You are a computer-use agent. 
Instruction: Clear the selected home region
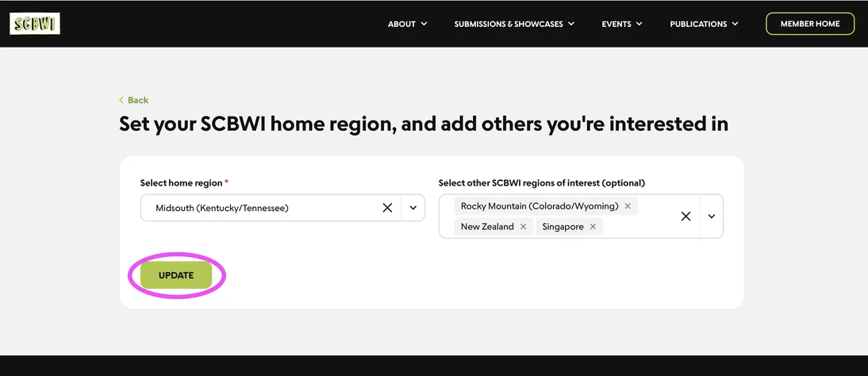click(x=387, y=208)
